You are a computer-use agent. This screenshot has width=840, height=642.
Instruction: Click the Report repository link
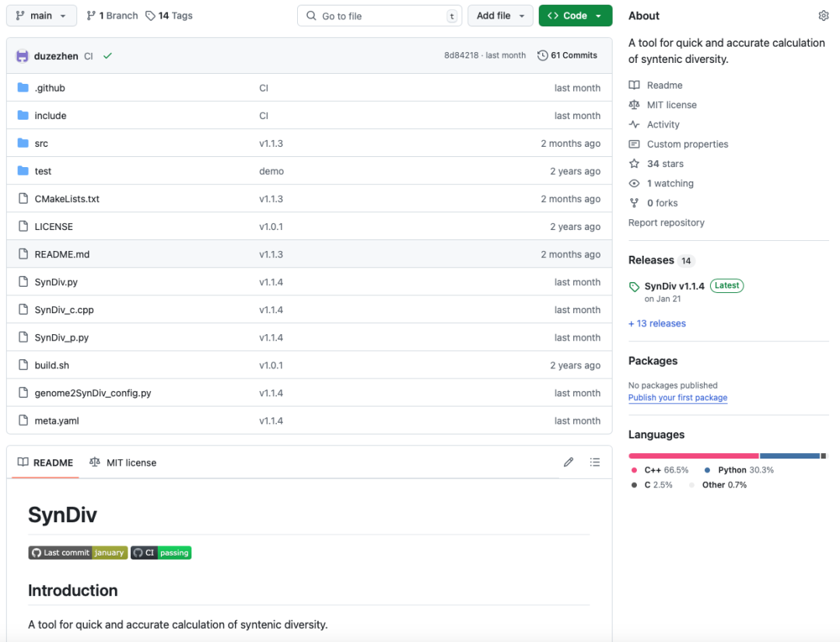[x=666, y=223]
